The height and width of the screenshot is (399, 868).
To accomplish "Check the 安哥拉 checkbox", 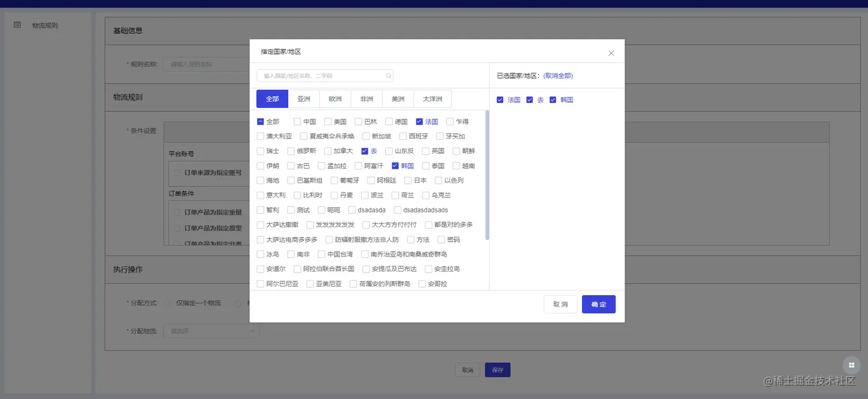I will (423, 284).
